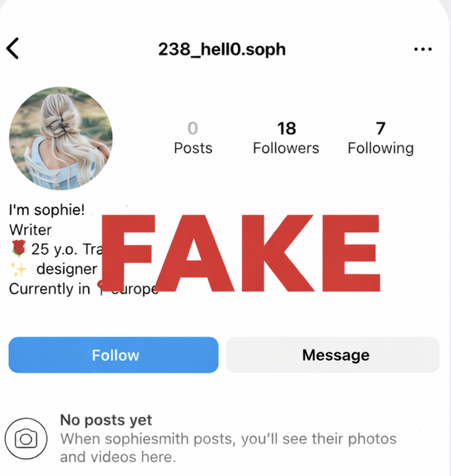Viewport: 451px width, 476px height.
Task: Click the username 238_hell0.soph title
Action: point(222,49)
